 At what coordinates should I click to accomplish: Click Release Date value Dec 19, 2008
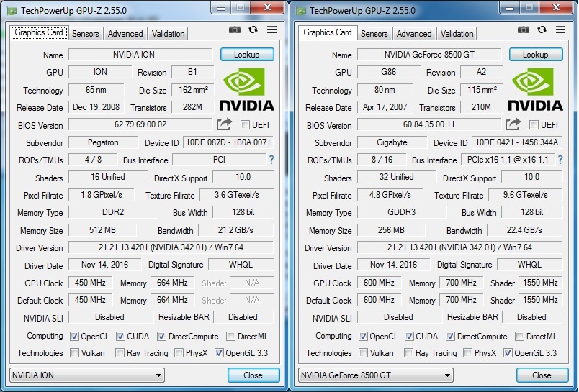pos(96,107)
